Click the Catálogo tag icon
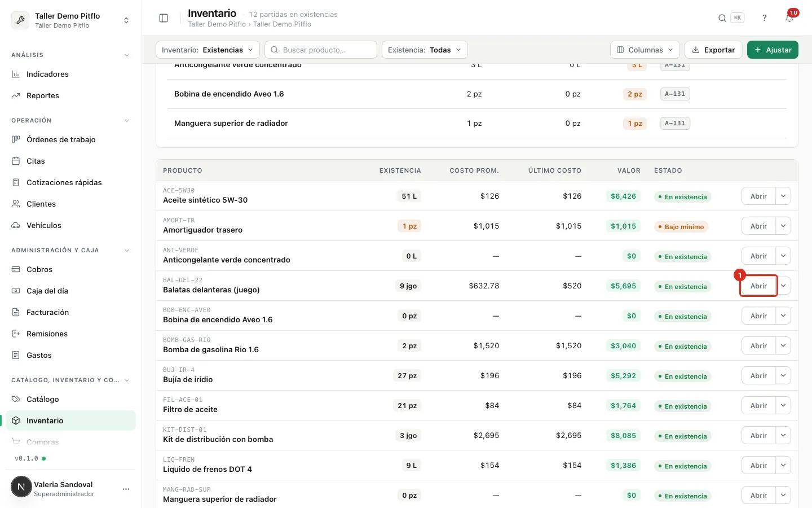The image size is (812, 508). tap(16, 399)
